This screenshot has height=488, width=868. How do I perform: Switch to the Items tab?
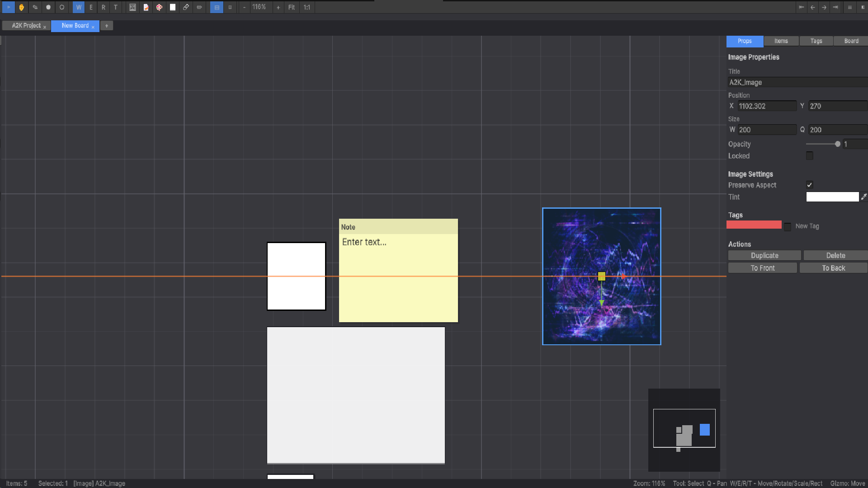(781, 41)
